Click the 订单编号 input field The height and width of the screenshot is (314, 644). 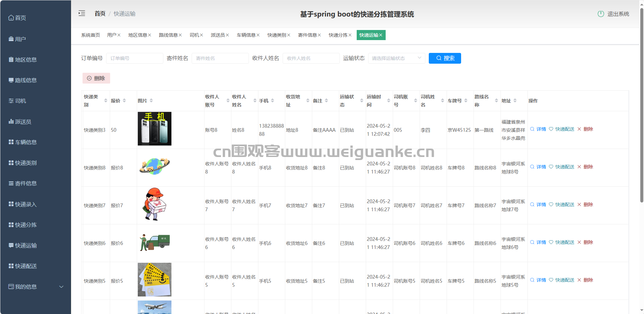coord(134,58)
